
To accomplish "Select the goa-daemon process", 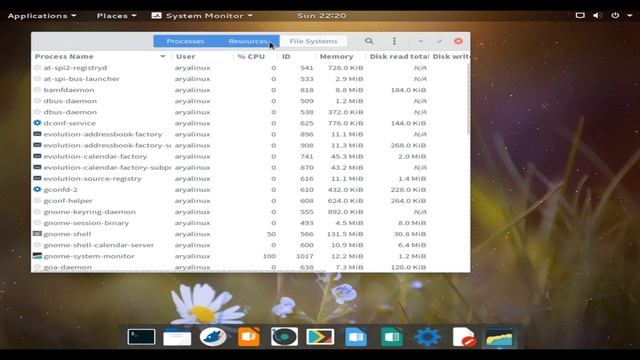I will click(x=250, y=267).
